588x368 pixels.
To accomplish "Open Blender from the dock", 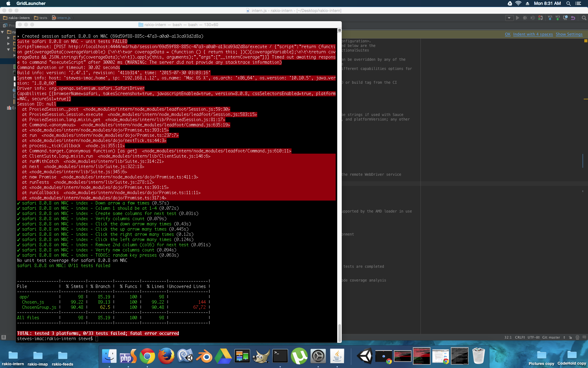I will (x=204, y=356).
